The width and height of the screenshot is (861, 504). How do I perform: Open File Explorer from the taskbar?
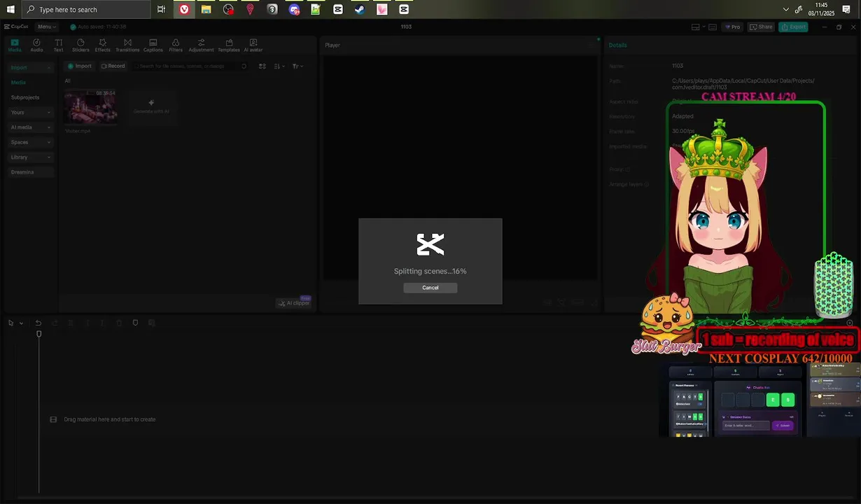(206, 9)
